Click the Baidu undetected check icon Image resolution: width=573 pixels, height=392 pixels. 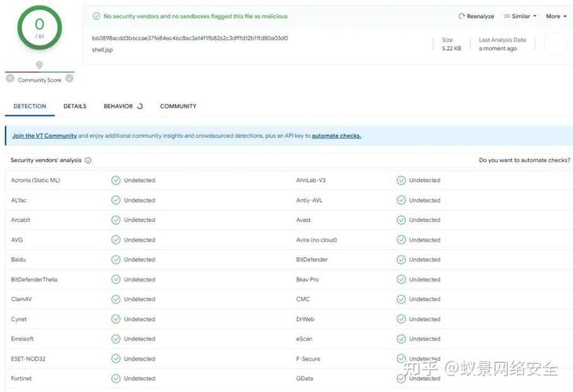coord(116,260)
